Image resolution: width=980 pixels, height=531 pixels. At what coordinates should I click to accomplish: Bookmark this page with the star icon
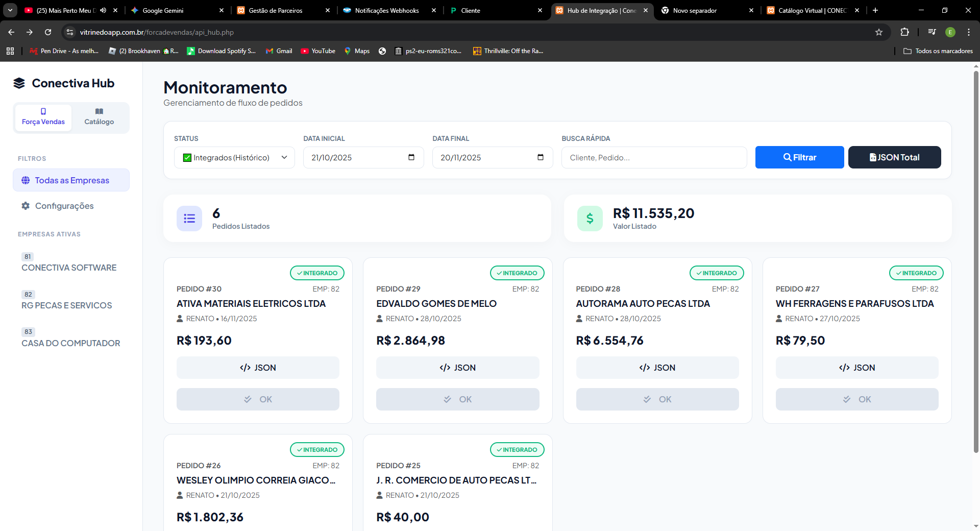(x=878, y=32)
